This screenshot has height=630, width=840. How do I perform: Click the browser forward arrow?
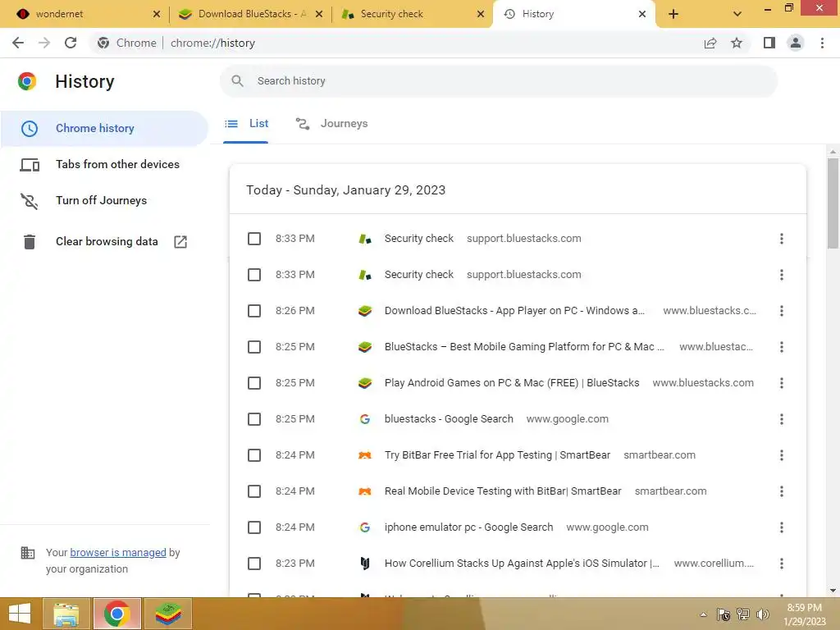click(44, 43)
